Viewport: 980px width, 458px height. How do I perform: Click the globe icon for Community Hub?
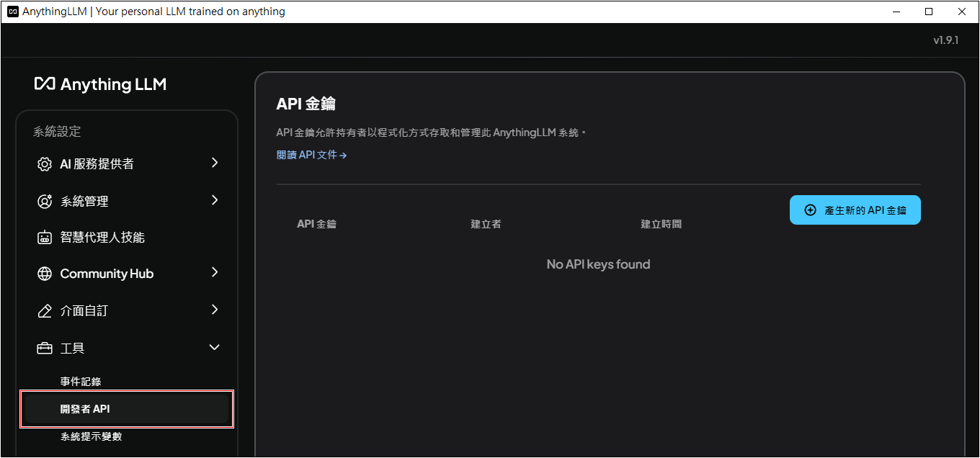pyautogui.click(x=45, y=274)
